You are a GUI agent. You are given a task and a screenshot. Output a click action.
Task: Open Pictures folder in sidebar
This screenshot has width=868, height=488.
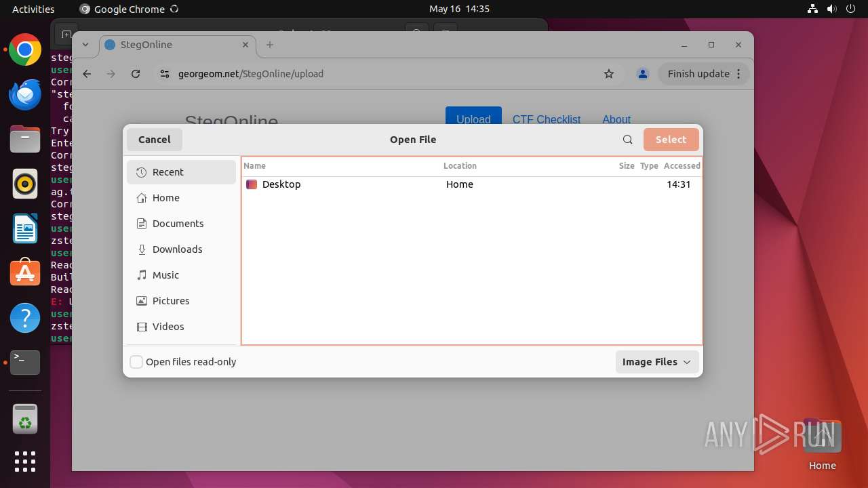coord(181,301)
